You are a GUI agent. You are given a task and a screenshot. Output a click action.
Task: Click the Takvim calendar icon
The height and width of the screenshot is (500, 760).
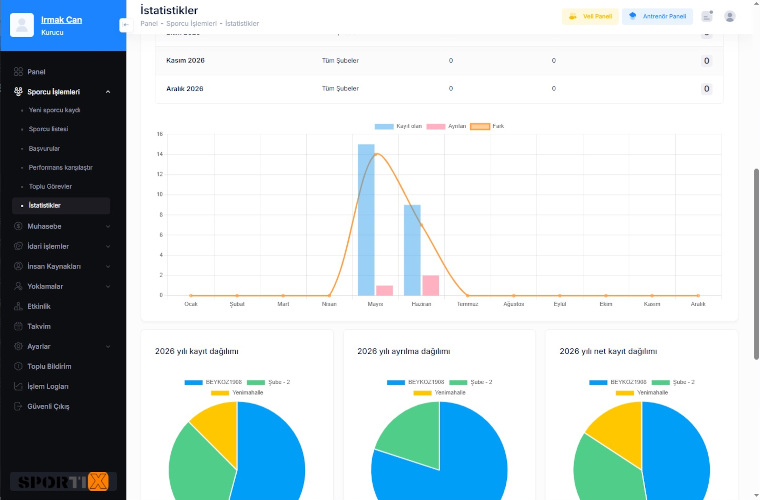coord(18,326)
